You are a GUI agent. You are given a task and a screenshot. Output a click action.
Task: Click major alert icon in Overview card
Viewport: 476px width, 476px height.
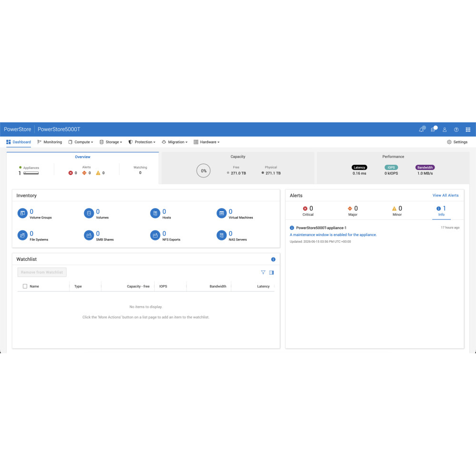(x=84, y=173)
